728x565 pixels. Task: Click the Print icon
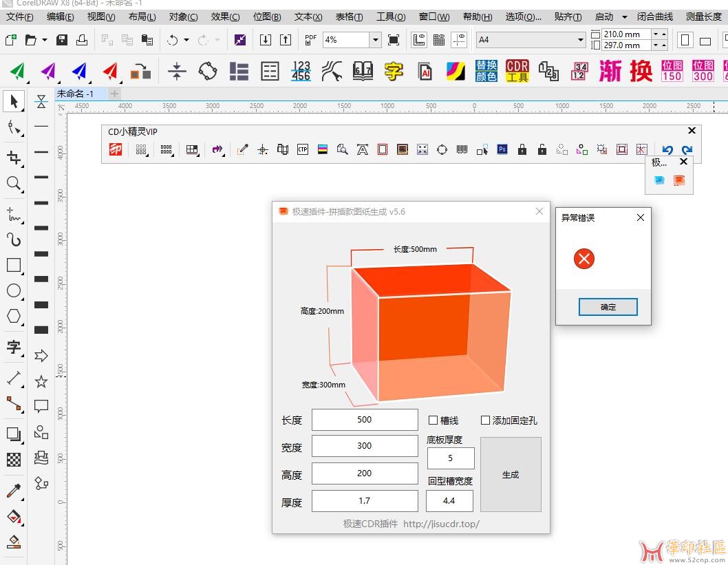pos(82,40)
